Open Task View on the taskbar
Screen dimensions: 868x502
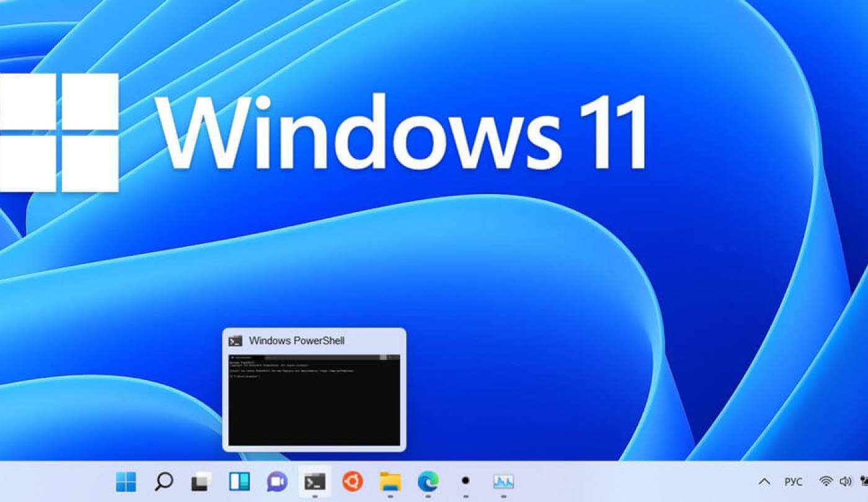(x=201, y=482)
